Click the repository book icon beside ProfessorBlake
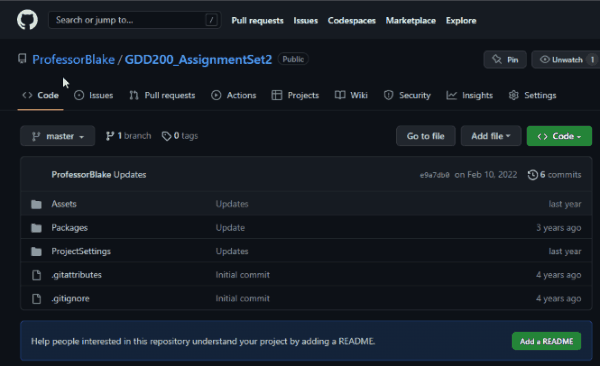Screen dimensions: 600x366 pos(22,59)
